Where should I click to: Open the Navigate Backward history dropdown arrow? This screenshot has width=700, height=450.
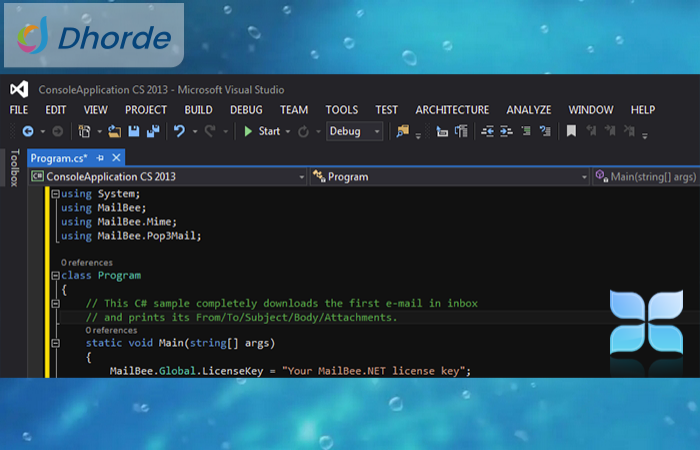[43, 132]
